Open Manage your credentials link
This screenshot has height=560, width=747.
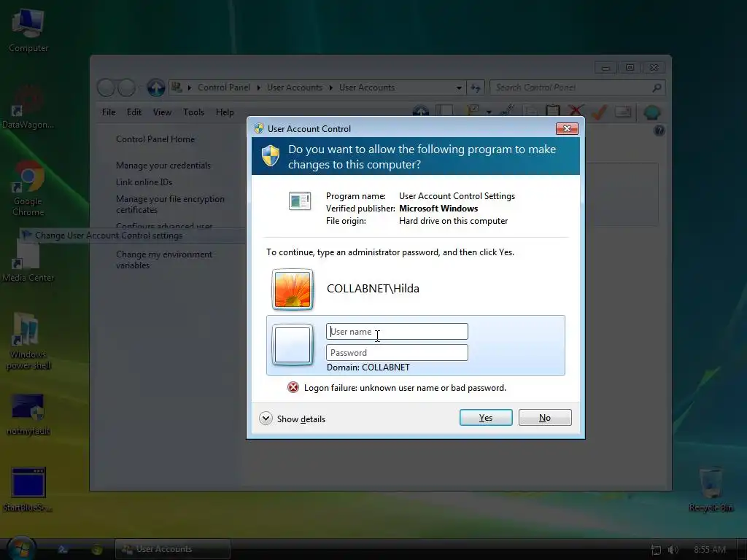click(163, 166)
